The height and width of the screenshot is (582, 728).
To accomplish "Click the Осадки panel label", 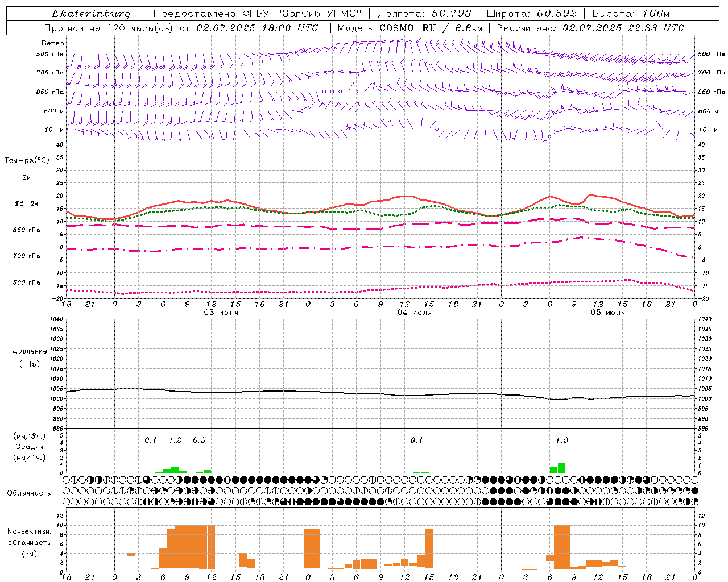I will coord(29,447).
